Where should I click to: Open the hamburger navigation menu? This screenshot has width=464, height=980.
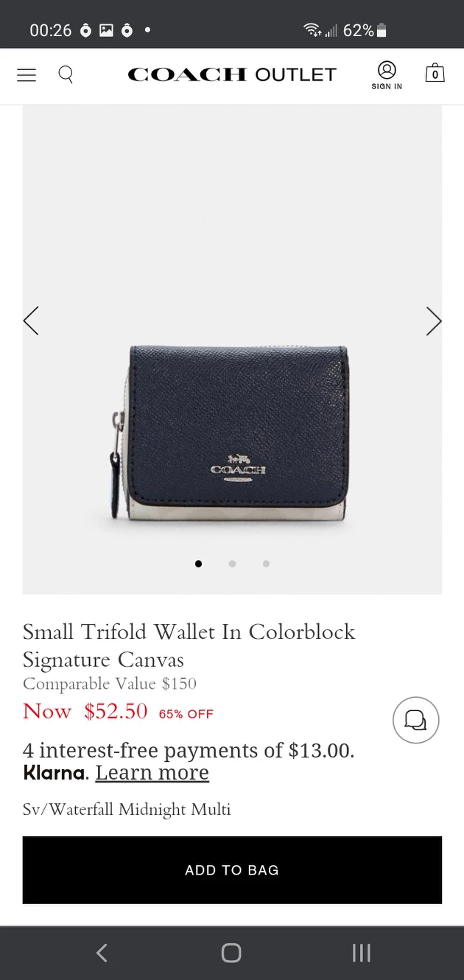[27, 74]
